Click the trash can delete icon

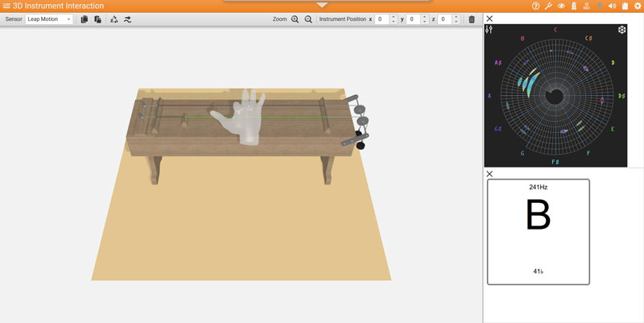point(472,19)
